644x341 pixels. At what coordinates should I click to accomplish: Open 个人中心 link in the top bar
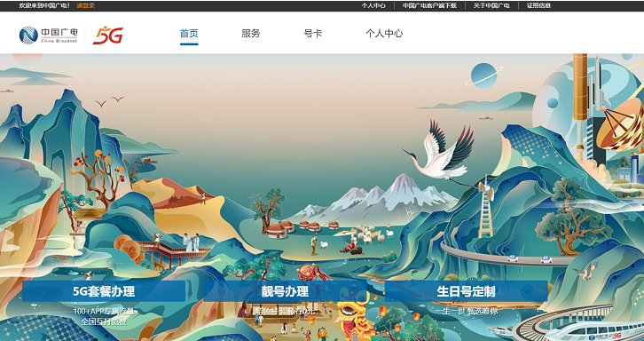point(373,5)
